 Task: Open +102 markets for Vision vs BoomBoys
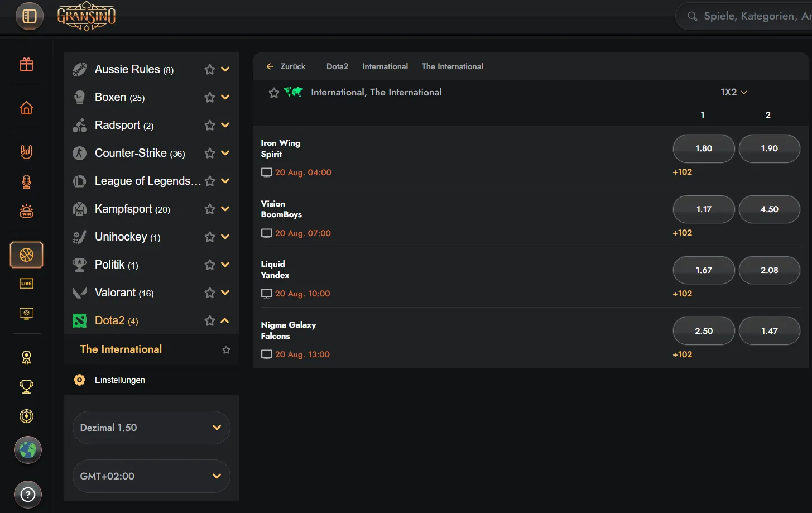click(682, 233)
